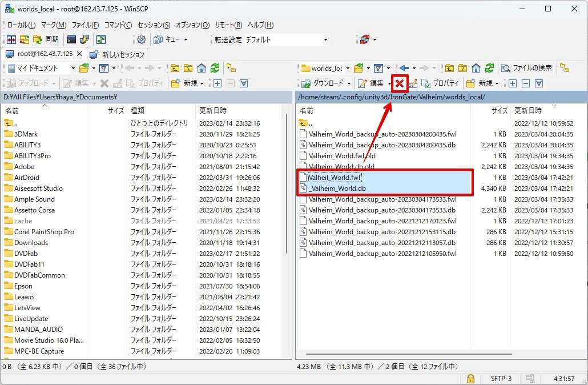Go to remote root directory icon
The width and height of the screenshot is (588, 385).
pyautogui.click(x=463, y=69)
